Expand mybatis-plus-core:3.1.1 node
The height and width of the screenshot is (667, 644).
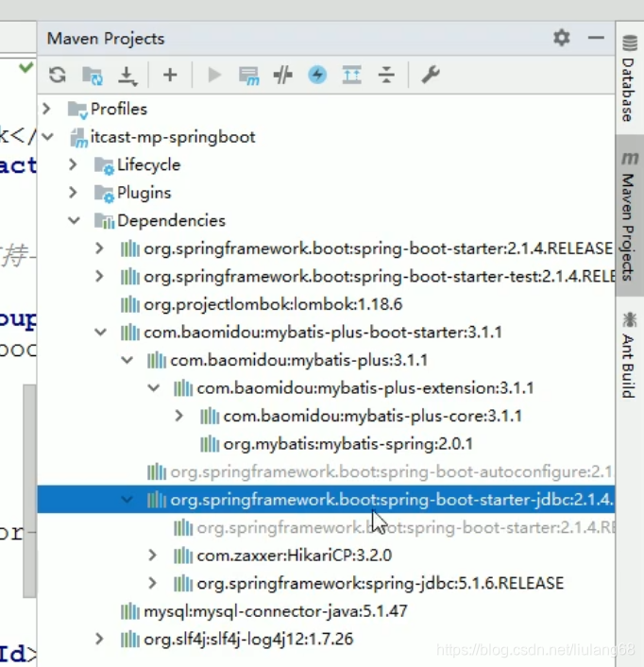point(179,416)
